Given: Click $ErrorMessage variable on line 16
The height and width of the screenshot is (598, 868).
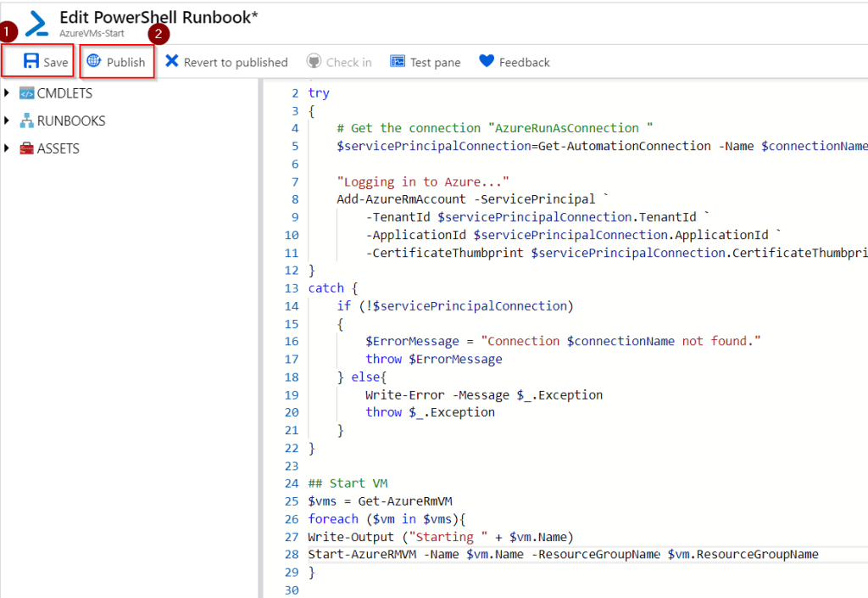Looking at the screenshot, I should (413, 342).
